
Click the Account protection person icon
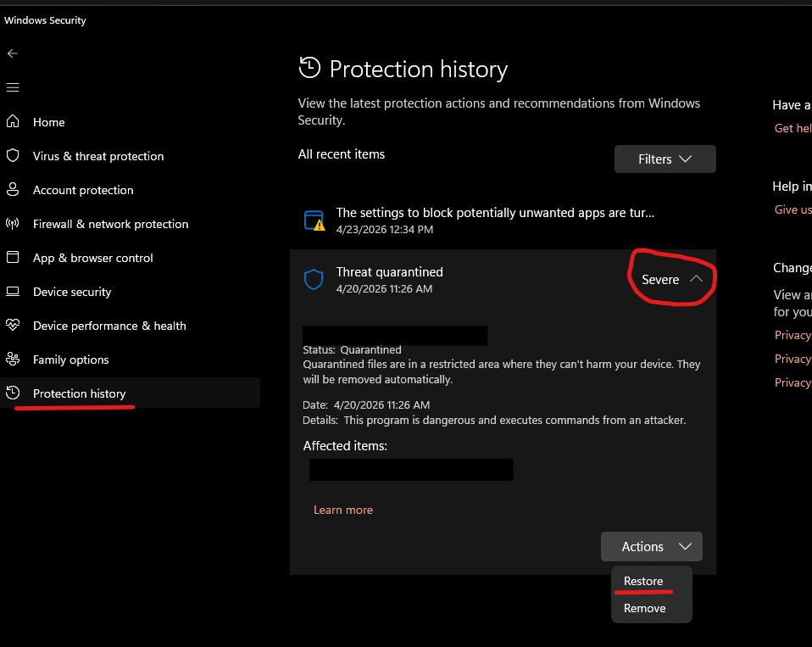tap(13, 190)
